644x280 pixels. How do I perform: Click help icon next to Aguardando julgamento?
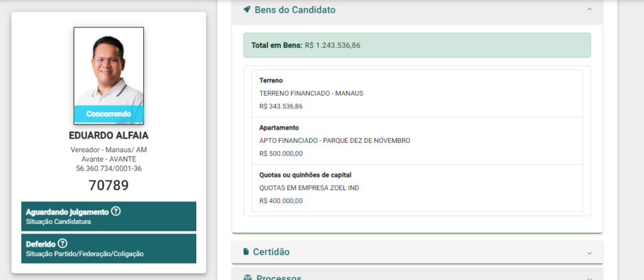click(x=116, y=212)
